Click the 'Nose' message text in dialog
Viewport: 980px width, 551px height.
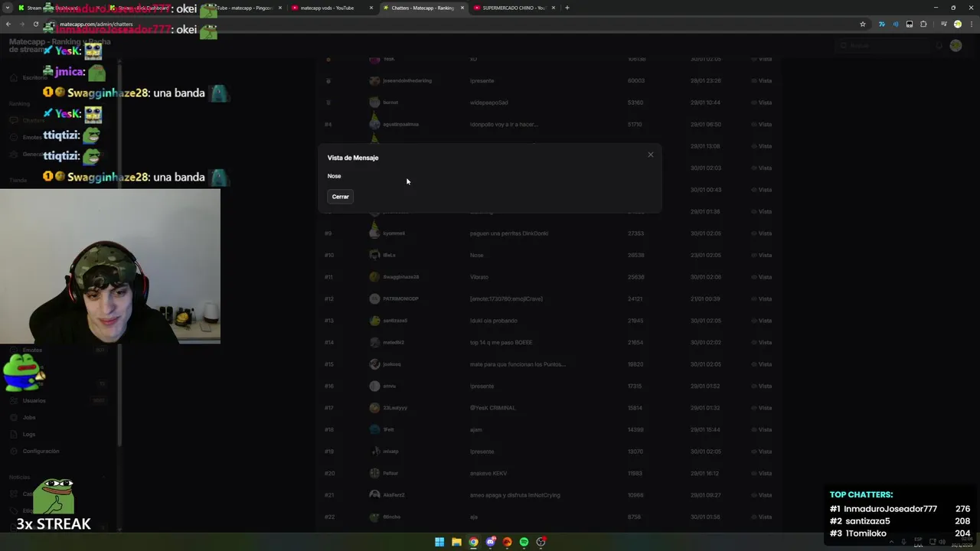coord(334,176)
